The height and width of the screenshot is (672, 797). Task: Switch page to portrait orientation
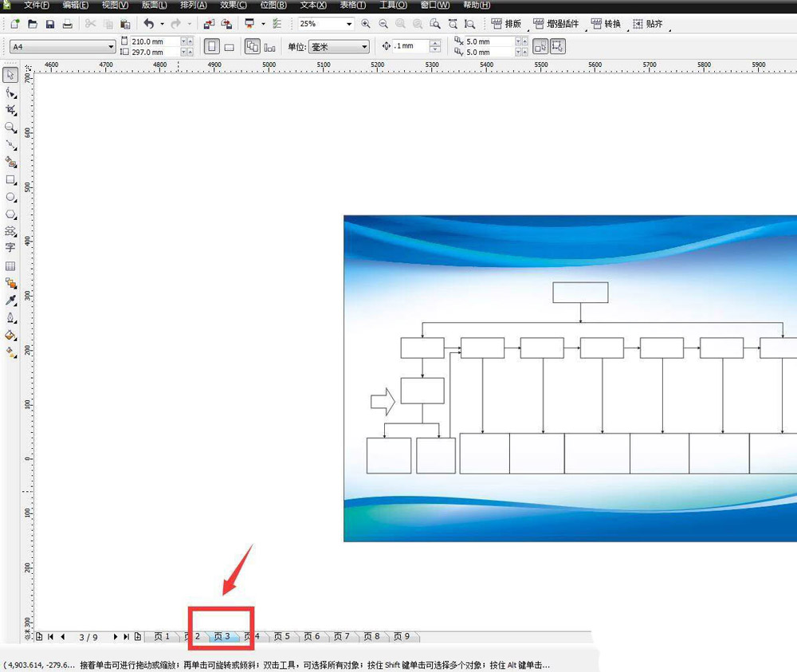coord(211,47)
